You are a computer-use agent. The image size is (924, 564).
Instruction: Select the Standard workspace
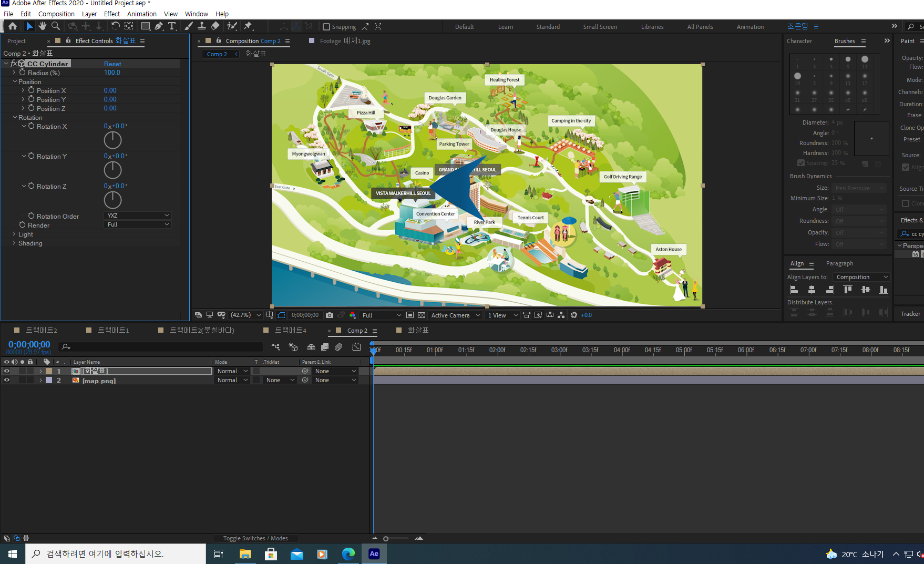pyautogui.click(x=548, y=27)
